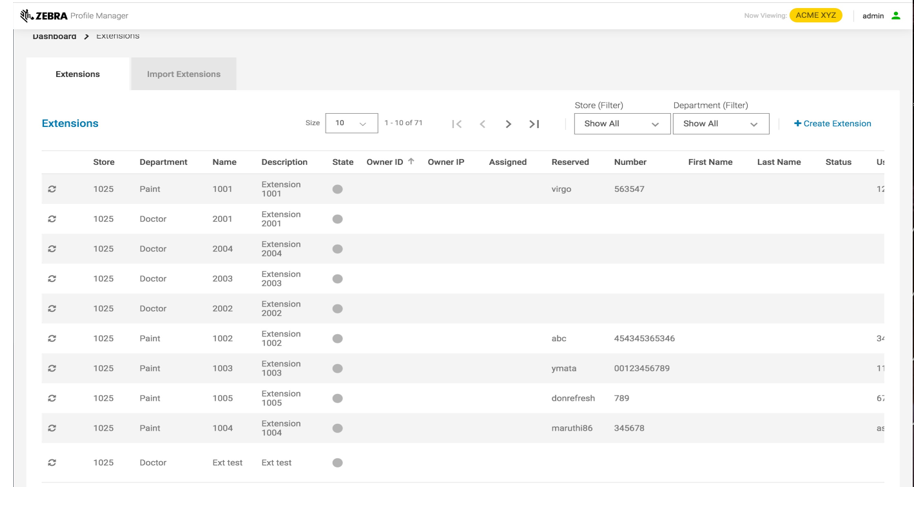Image resolution: width=917 pixels, height=507 pixels.
Task: Click the state indicator for extension 1001
Action: (x=337, y=189)
